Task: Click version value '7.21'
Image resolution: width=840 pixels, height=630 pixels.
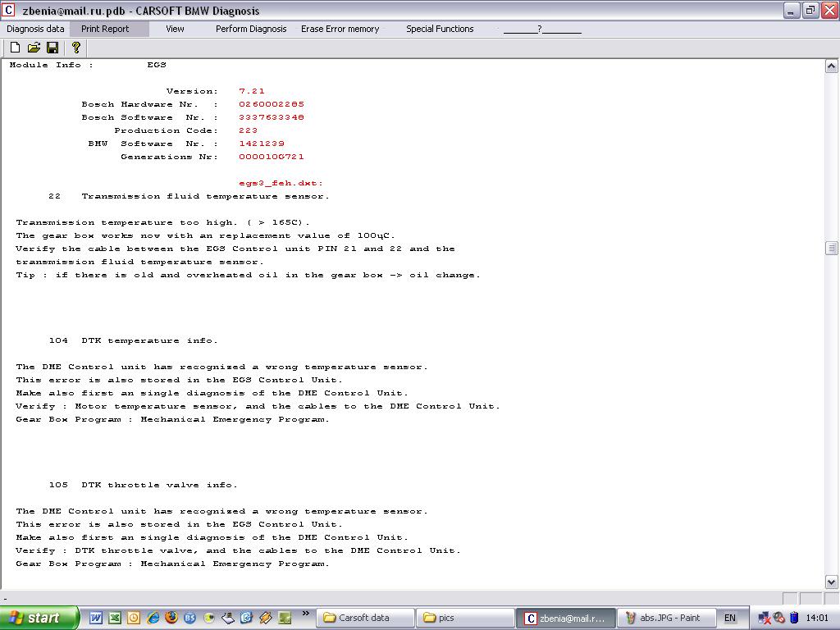Action: click(x=251, y=91)
